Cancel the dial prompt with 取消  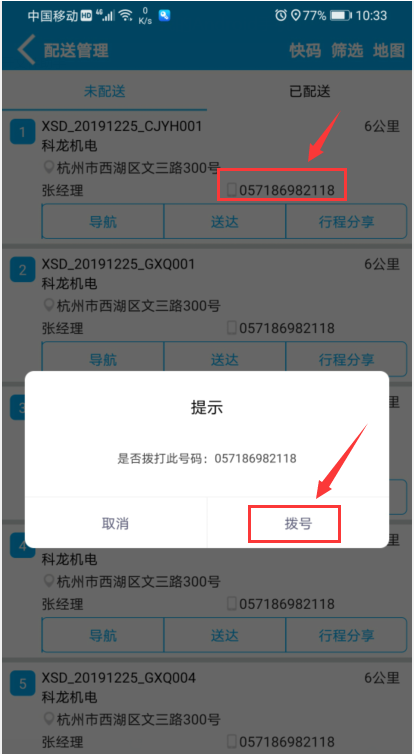tap(115, 524)
